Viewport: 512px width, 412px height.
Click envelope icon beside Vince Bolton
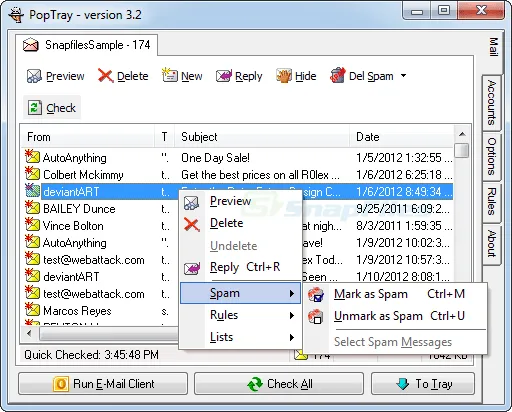[x=32, y=225]
